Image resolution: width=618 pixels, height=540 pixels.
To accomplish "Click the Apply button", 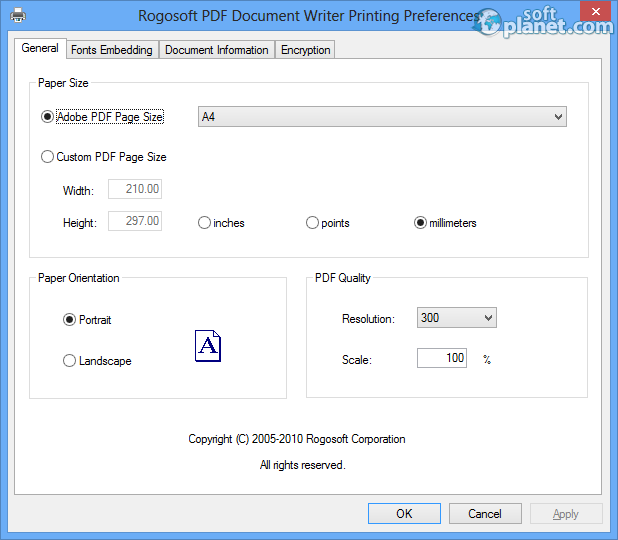I will pos(565,514).
